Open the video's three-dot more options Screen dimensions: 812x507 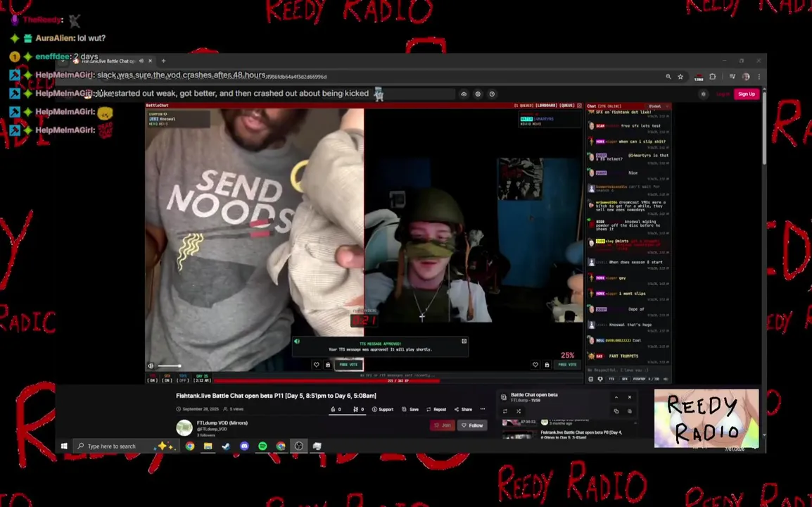click(483, 409)
